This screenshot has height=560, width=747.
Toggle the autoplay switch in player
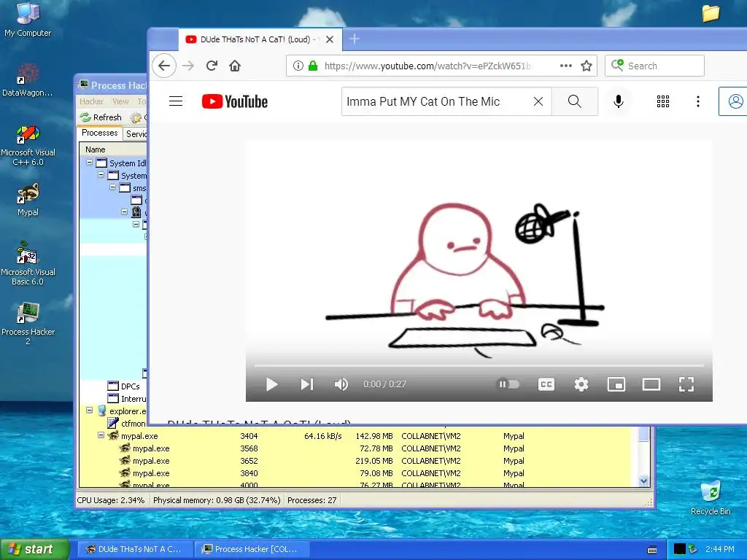[508, 384]
